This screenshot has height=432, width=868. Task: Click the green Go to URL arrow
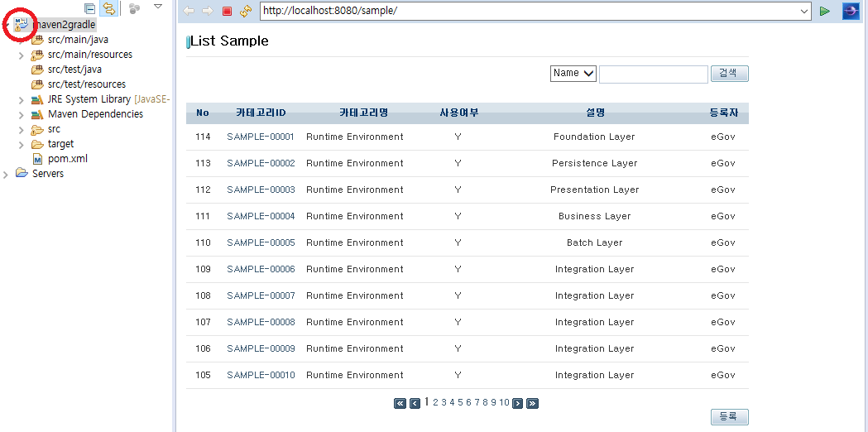coord(825,11)
